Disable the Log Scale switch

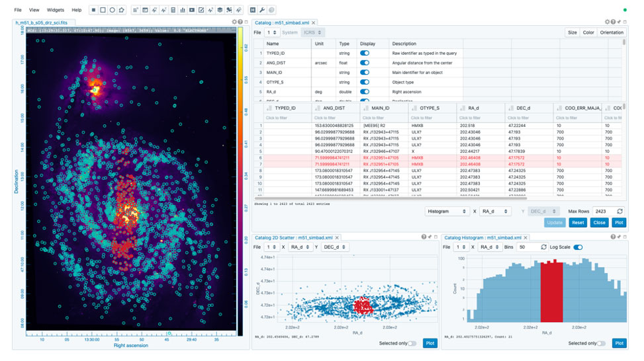click(578, 247)
